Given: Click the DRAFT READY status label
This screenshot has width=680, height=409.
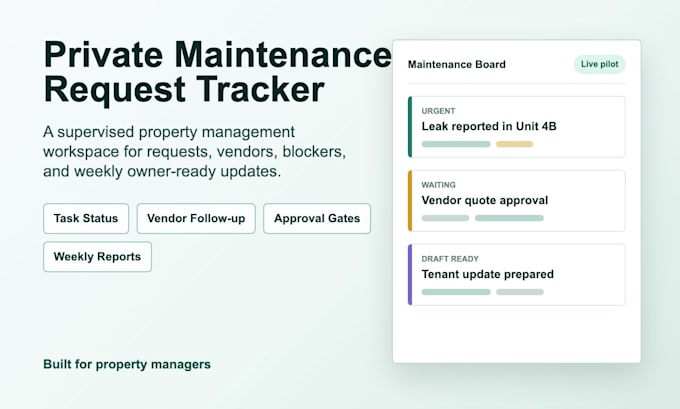Looking at the screenshot, I should point(450,259).
